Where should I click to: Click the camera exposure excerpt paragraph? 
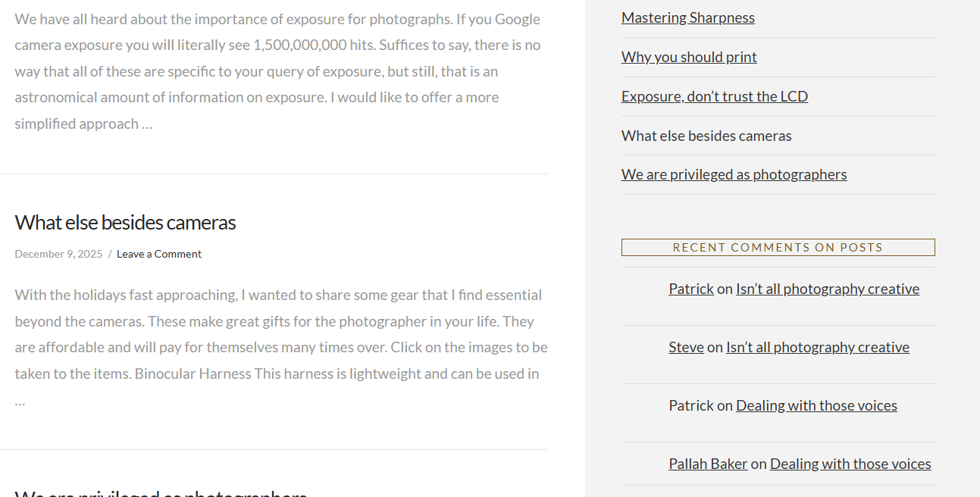pos(277,71)
